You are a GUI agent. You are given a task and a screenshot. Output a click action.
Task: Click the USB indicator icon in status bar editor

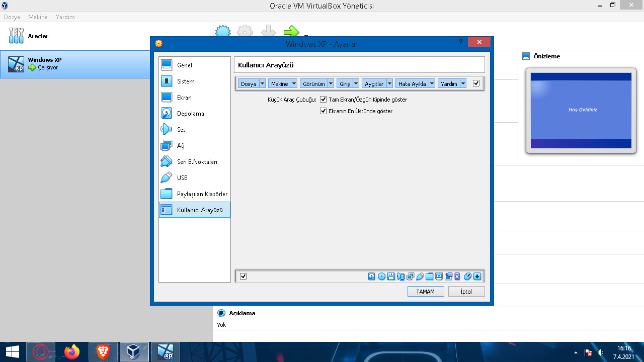tap(420, 276)
